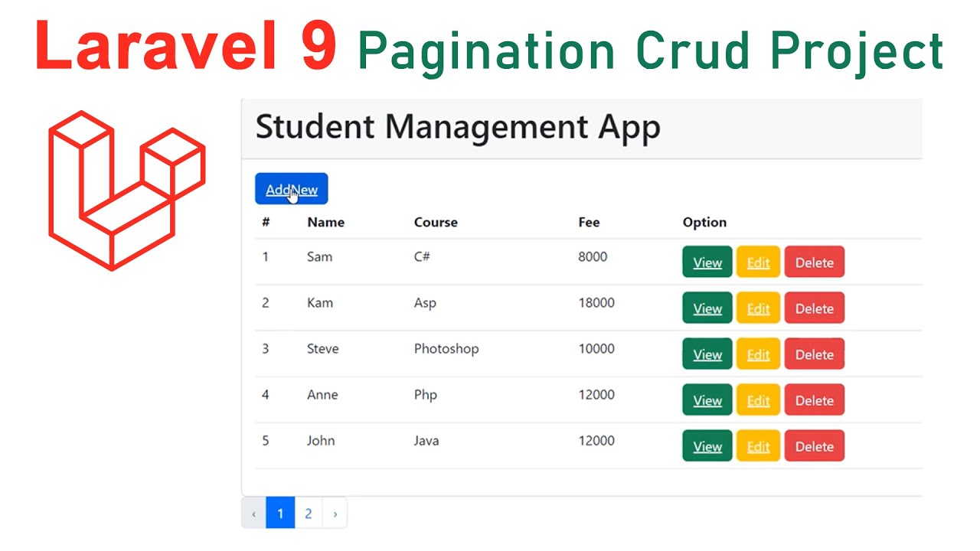Delete John's student entry
The width and height of the screenshot is (980, 551).
[814, 446]
